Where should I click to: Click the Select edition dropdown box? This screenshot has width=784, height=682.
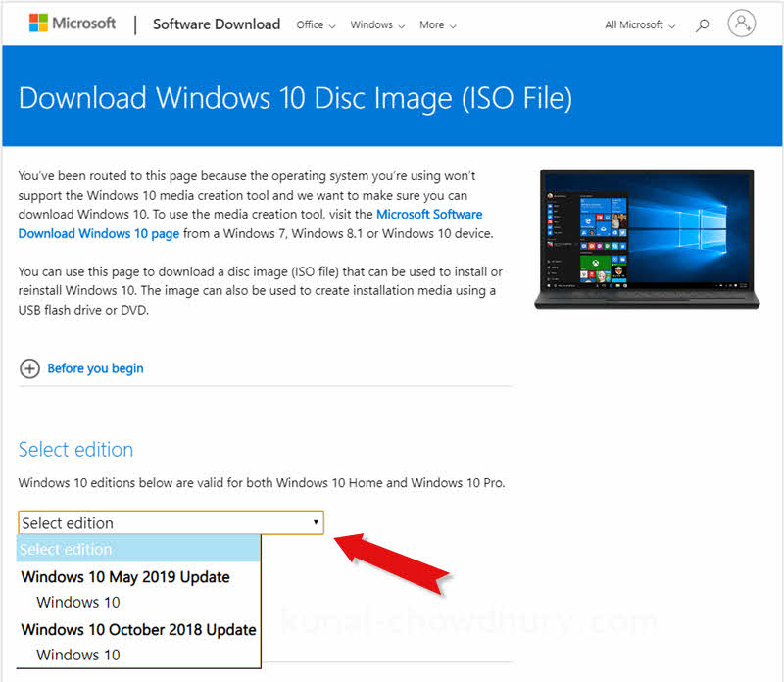point(171,523)
